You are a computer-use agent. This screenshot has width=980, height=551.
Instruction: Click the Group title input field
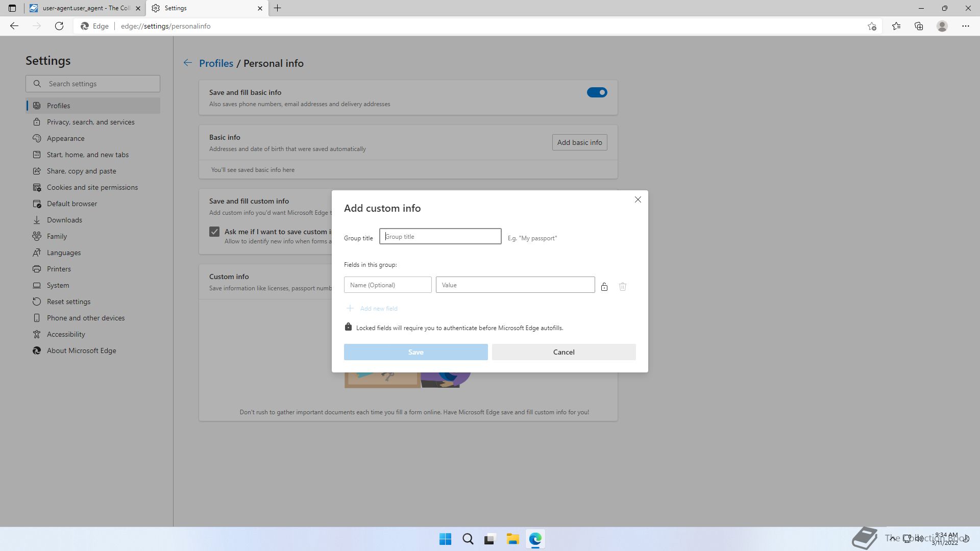click(440, 236)
